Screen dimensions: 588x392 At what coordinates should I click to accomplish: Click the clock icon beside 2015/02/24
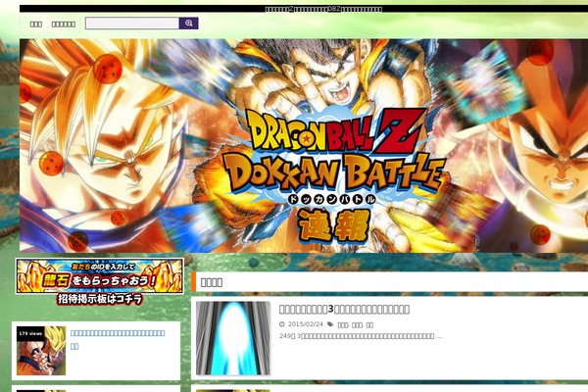click(282, 324)
